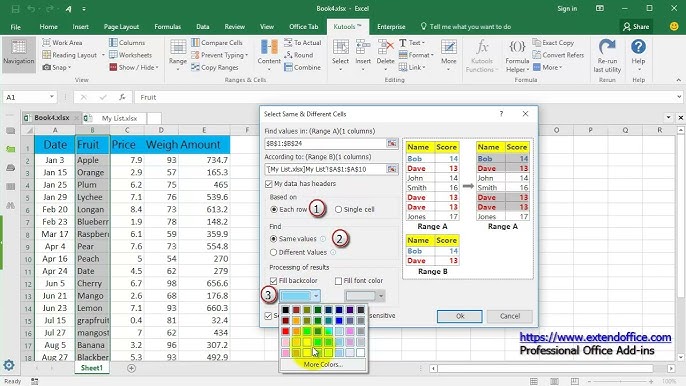Click the Range A selector icon
The image size is (686, 386).
tap(392, 144)
